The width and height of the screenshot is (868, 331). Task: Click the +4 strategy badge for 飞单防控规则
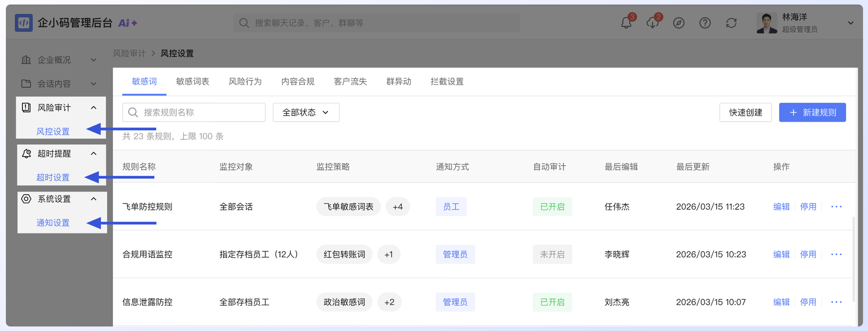(x=398, y=206)
